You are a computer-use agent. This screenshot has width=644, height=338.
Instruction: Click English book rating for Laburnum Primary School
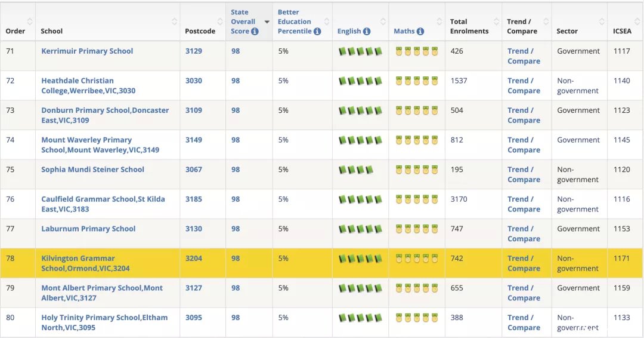[x=360, y=229]
